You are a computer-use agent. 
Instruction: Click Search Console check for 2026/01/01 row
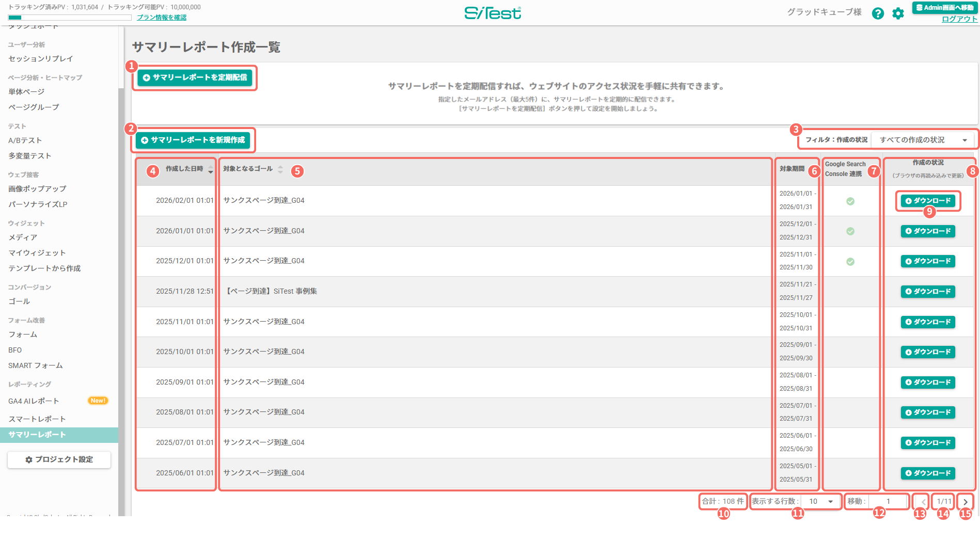click(x=850, y=231)
